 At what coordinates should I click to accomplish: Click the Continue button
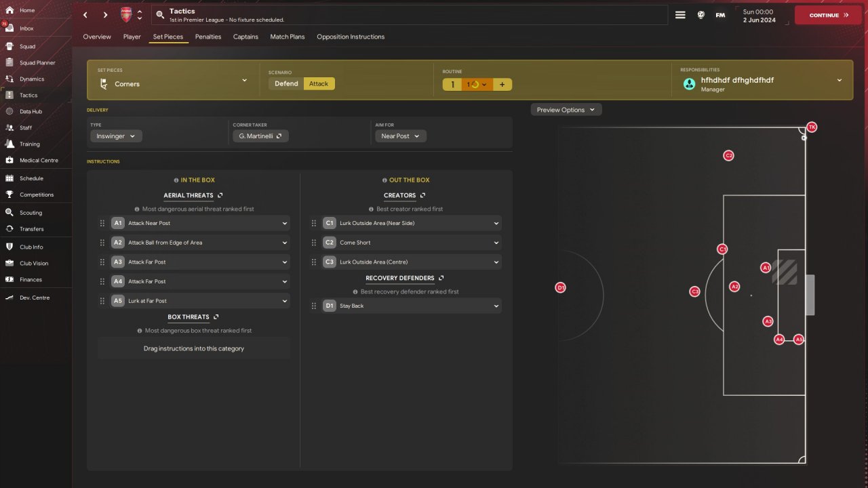pyautogui.click(x=828, y=15)
